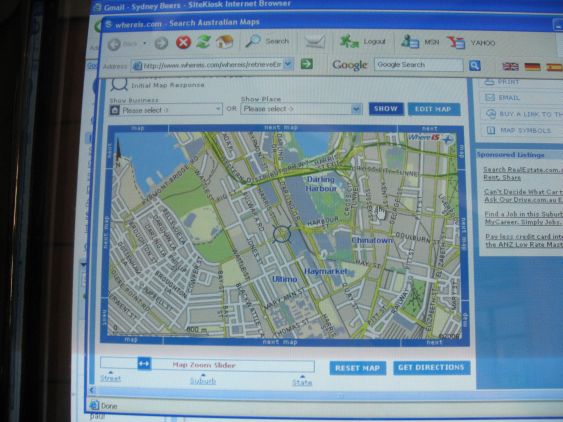Click the Logout running figure icon
This screenshot has width=563, height=422.
349,41
